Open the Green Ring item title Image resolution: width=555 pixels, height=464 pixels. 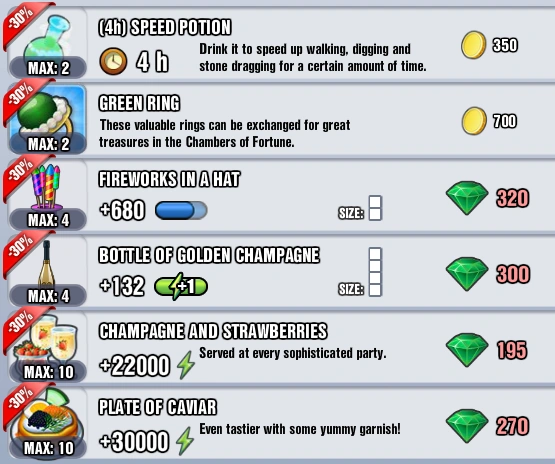[139, 103]
